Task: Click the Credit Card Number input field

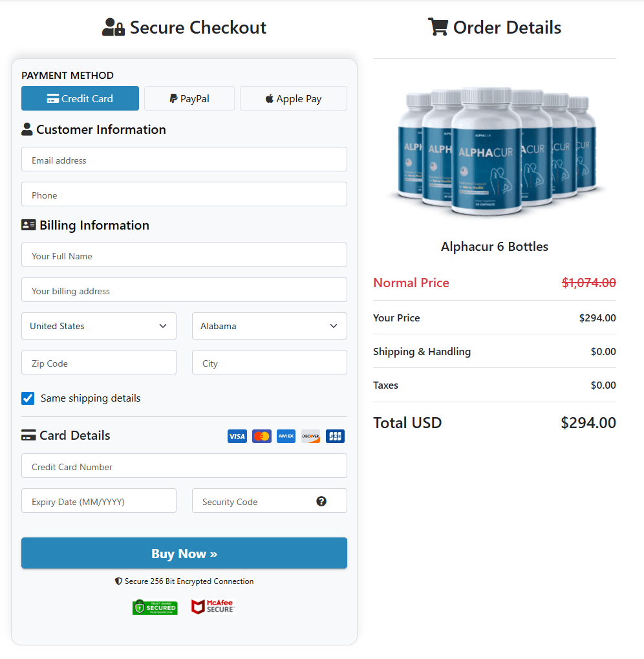Action: [184, 466]
